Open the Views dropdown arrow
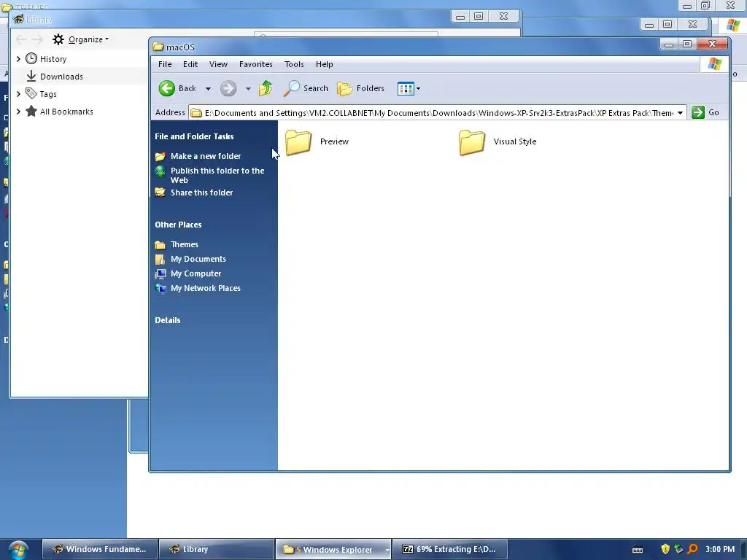Image resolution: width=747 pixels, height=560 pixels. point(418,88)
